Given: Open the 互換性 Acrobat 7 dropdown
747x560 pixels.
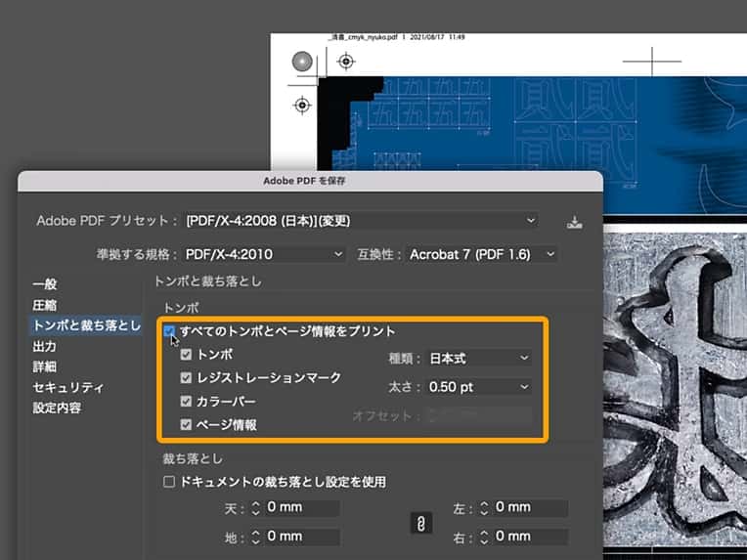Looking at the screenshot, I should coord(482,254).
